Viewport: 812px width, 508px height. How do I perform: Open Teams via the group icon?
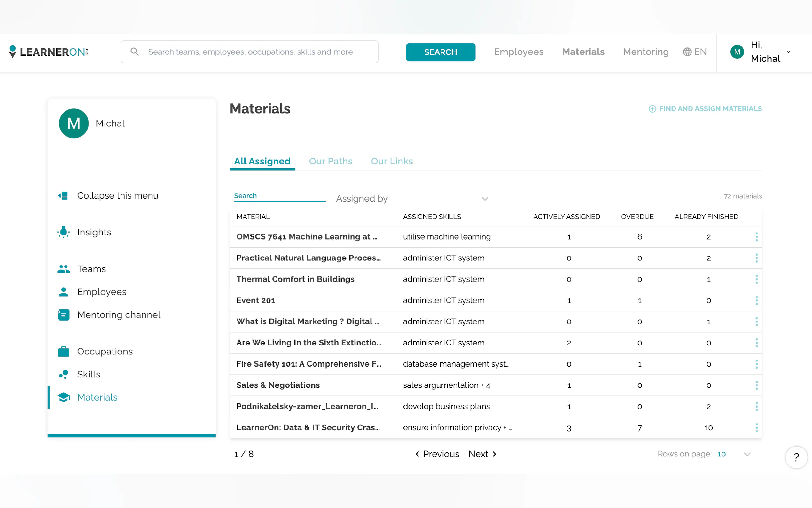pyautogui.click(x=63, y=269)
